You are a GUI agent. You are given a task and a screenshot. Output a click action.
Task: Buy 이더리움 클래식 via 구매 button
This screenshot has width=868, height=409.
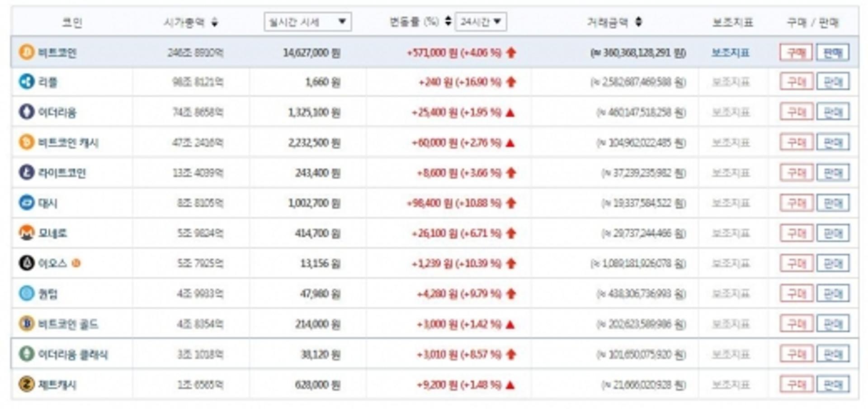click(796, 354)
